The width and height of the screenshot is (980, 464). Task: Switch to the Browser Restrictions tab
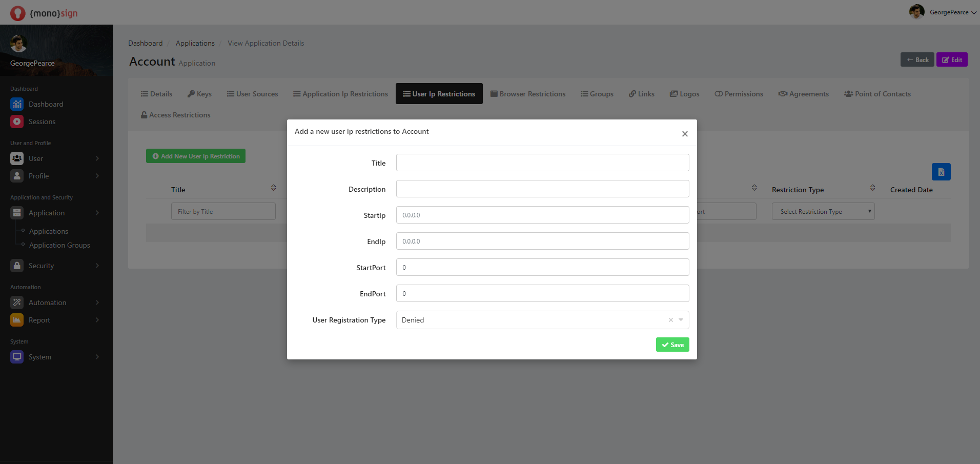(x=528, y=94)
